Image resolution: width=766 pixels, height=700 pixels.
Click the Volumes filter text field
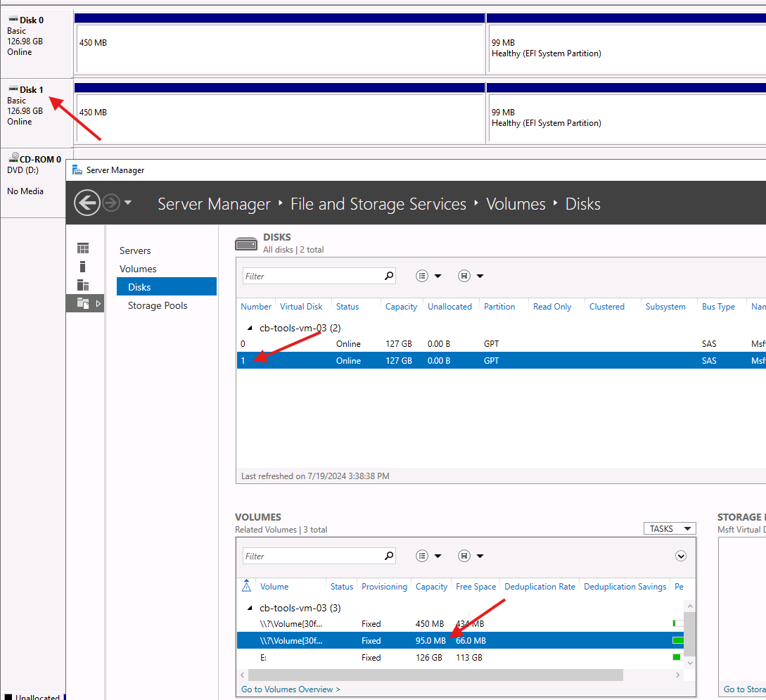[312, 556]
